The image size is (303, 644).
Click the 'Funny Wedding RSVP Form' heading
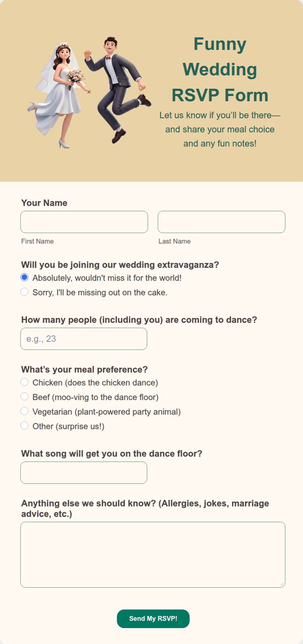tap(220, 69)
